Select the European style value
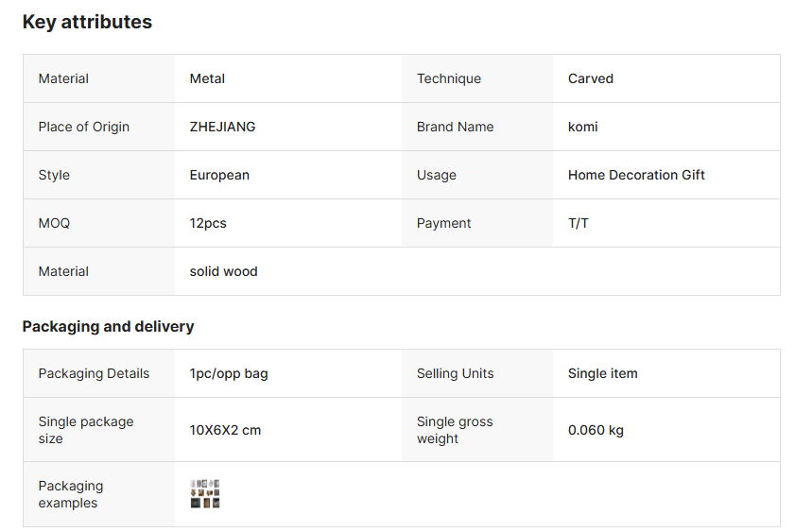 point(219,175)
